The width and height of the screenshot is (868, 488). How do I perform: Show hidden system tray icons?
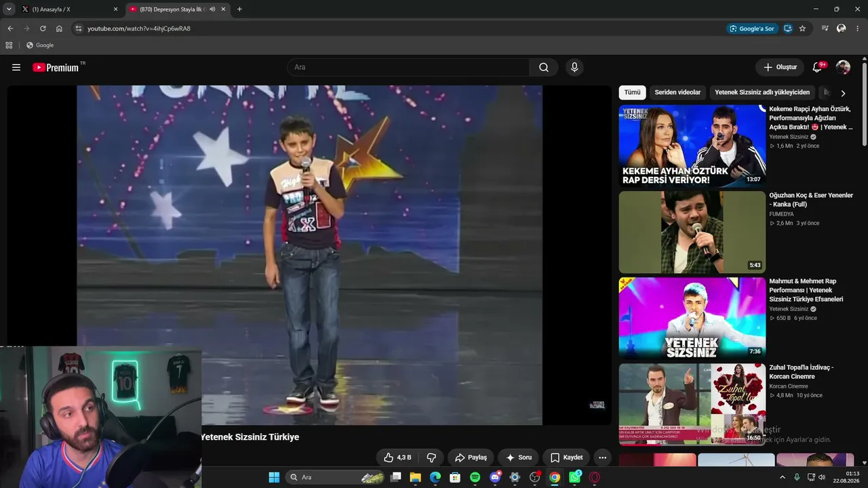(x=782, y=477)
